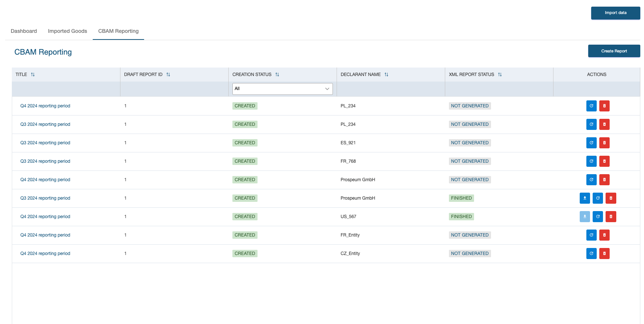Download XML for Q3 Prospeum GmbH report
The height and width of the screenshot is (324, 644).
(x=585, y=198)
